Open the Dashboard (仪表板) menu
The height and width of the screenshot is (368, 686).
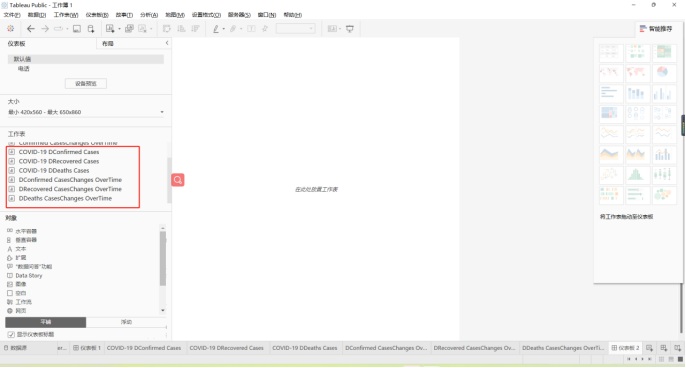pyautogui.click(x=97, y=15)
